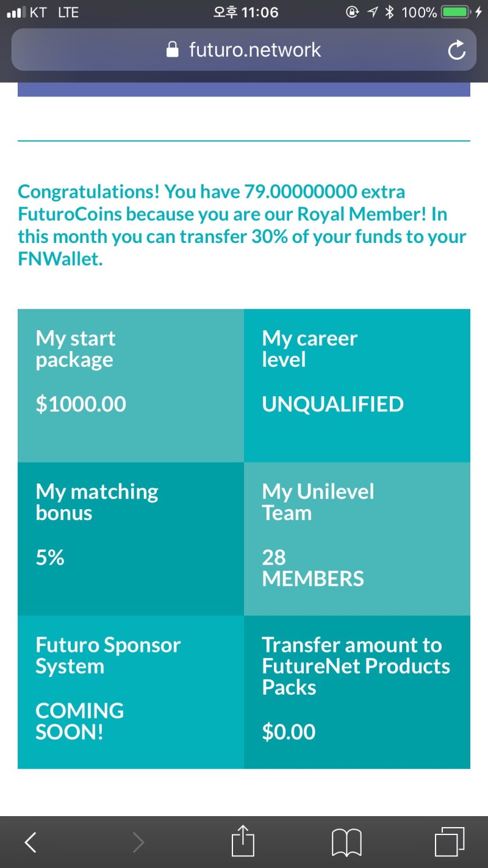Tap the secure padlock icon
488x868 pixels.
pyautogui.click(x=173, y=49)
